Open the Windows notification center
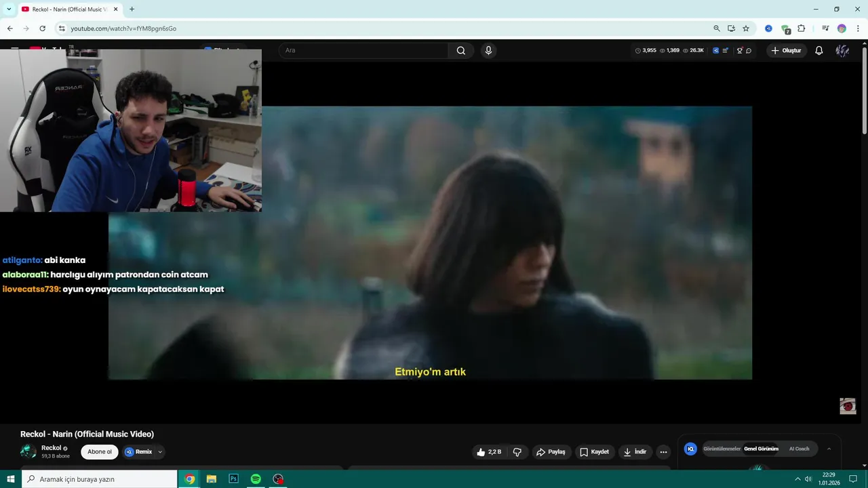The height and width of the screenshot is (488, 868). 853,479
